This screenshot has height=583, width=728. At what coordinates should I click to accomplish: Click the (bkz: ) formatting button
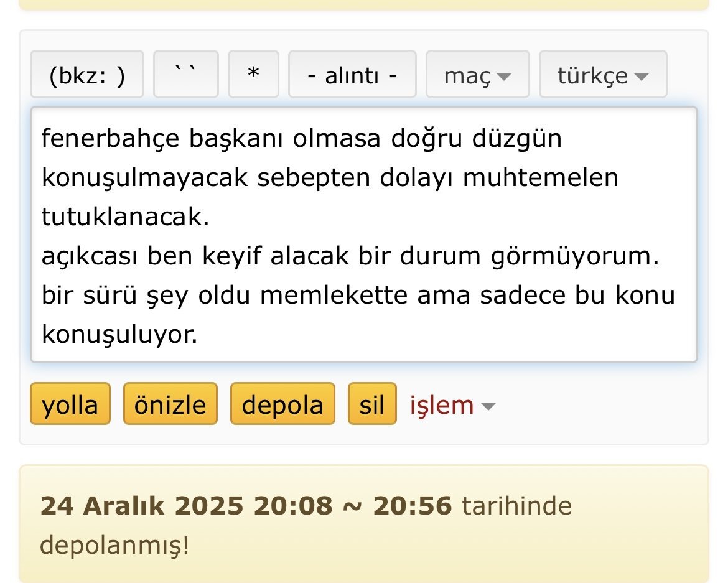click(x=87, y=76)
